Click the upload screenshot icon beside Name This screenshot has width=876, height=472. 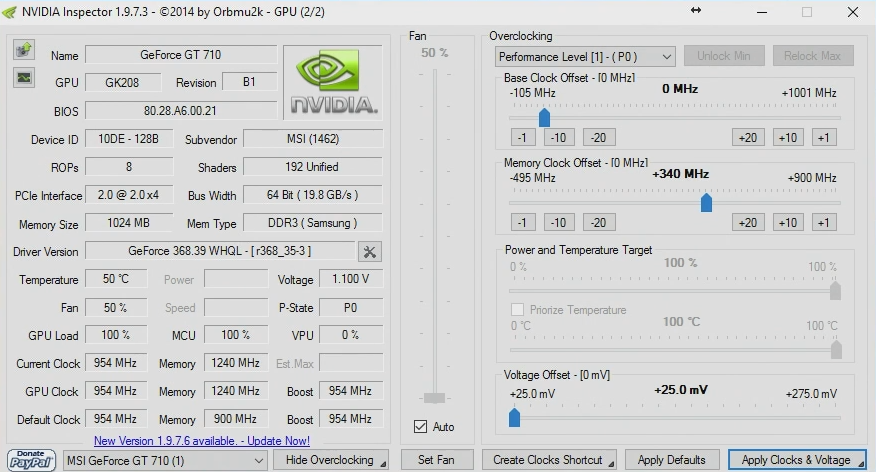coord(24,50)
